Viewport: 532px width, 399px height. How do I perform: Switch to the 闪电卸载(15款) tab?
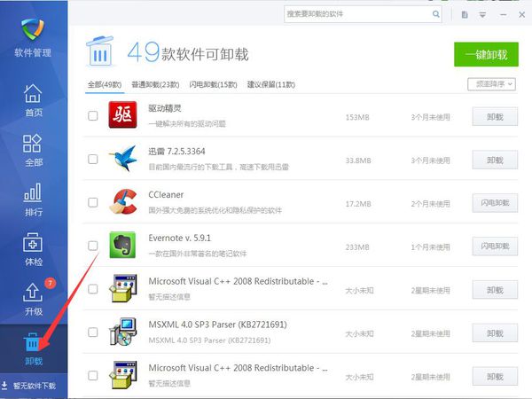(213, 84)
